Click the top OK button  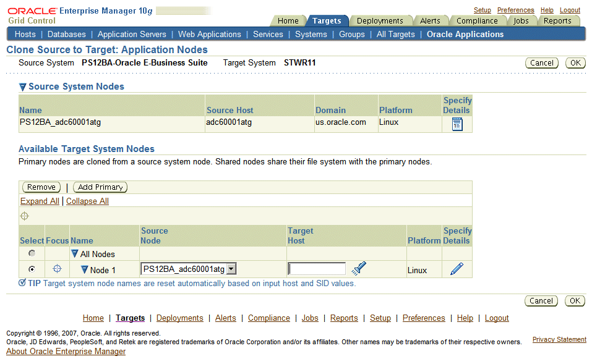tap(575, 63)
